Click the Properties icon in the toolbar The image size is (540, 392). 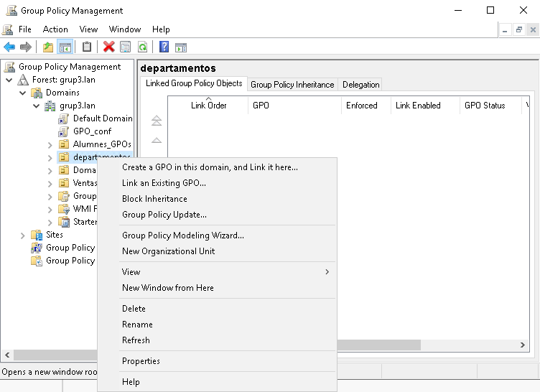(x=126, y=47)
